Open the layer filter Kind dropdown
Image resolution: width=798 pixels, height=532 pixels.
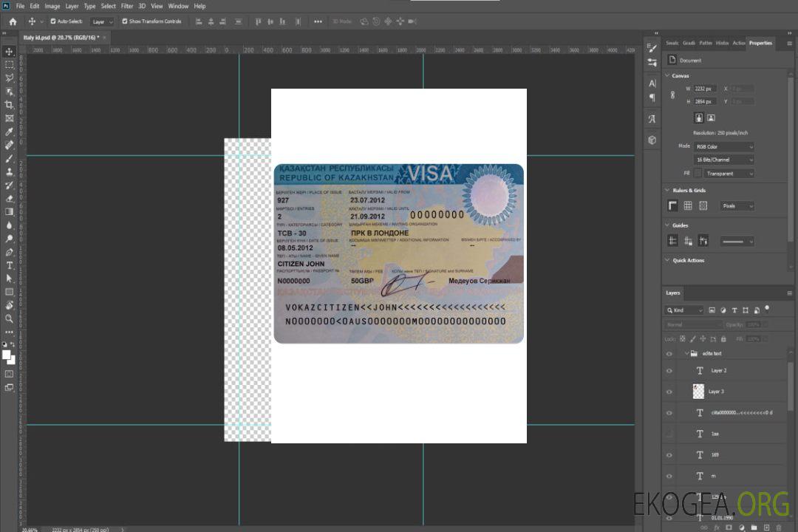tap(684, 310)
